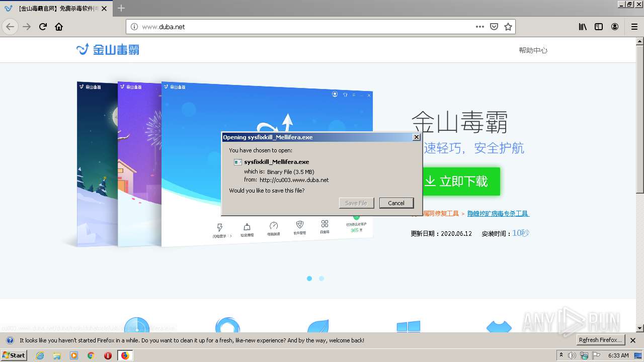The image size is (644, 362).
Task: Open the Windows Start menu
Action: coord(14,355)
